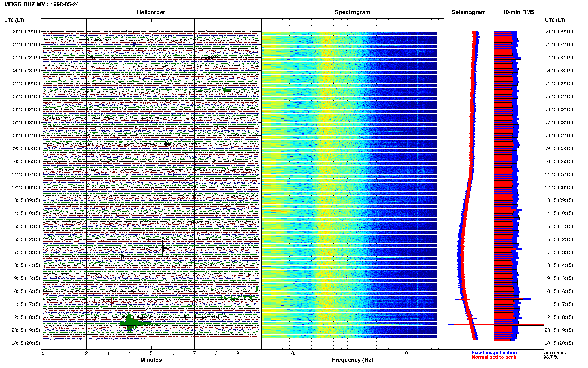This screenshot has width=588, height=368.
Task: Click left time label 13:15 (09:15)
Action: coord(26,200)
